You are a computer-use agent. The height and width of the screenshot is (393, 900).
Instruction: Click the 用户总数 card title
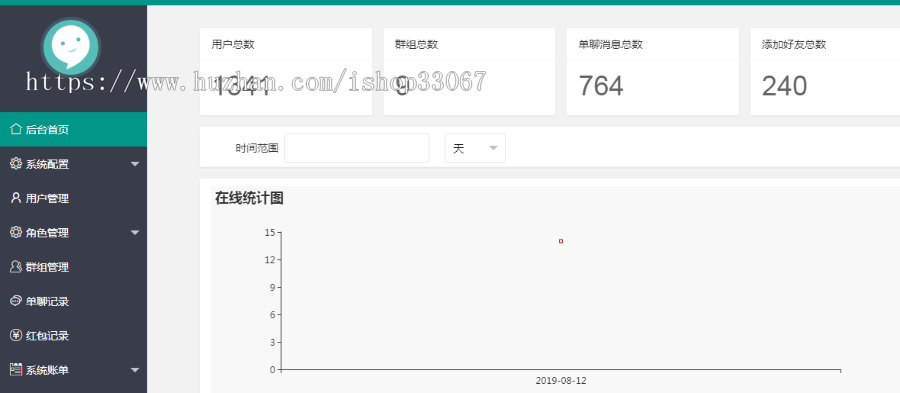233,45
